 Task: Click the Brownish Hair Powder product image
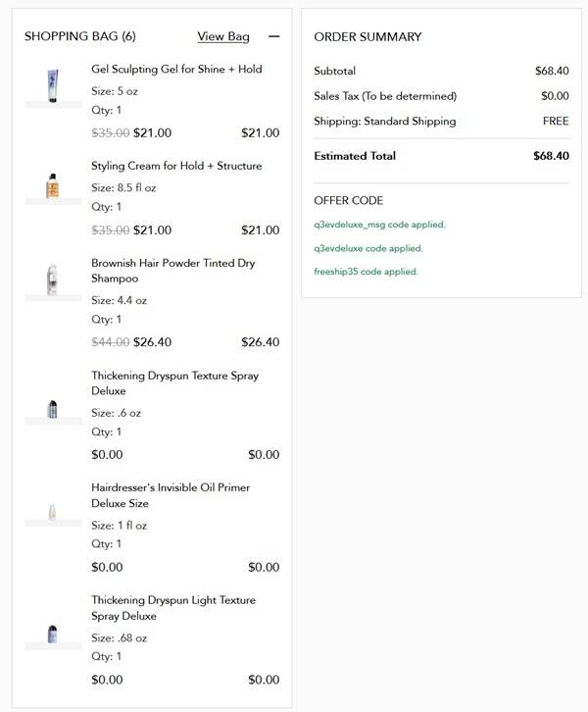coord(53,280)
